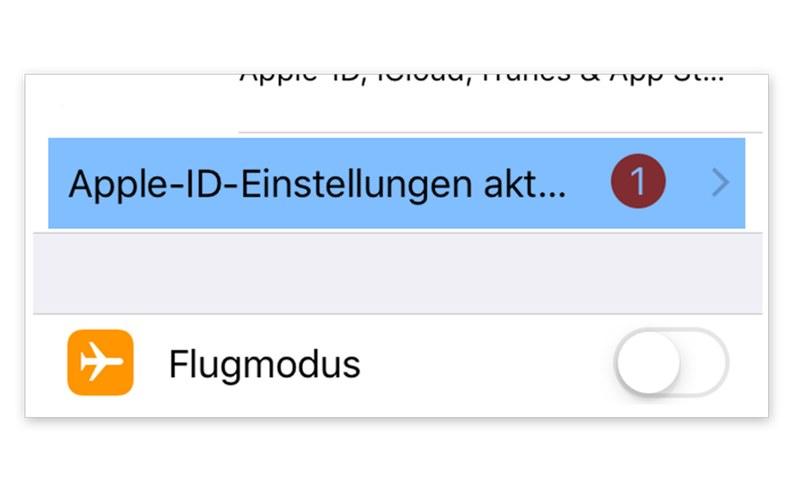Screen dimensions: 796x497
Task: Tap the orange airplane mode icon
Action: pyautogui.click(x=100, y=362)
